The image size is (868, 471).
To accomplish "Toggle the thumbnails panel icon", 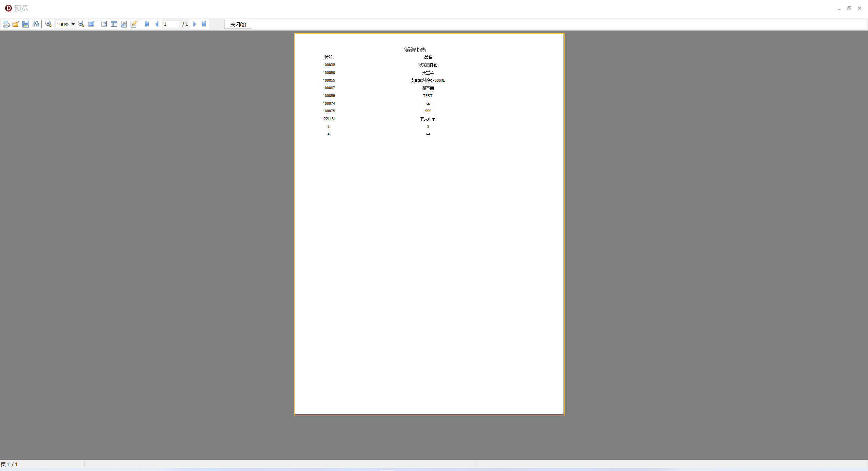I will tap(114, 24).
